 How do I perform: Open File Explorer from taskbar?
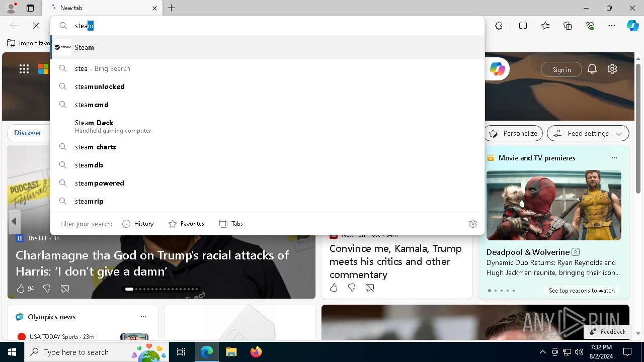pyautogui.click(x=231, y=352)
